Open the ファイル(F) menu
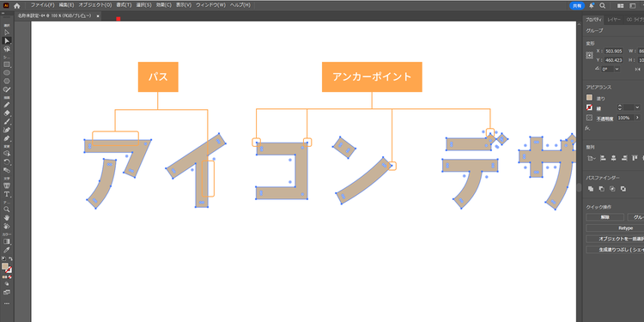The width and height of the screenshot is (644, 322). [43, 5]
